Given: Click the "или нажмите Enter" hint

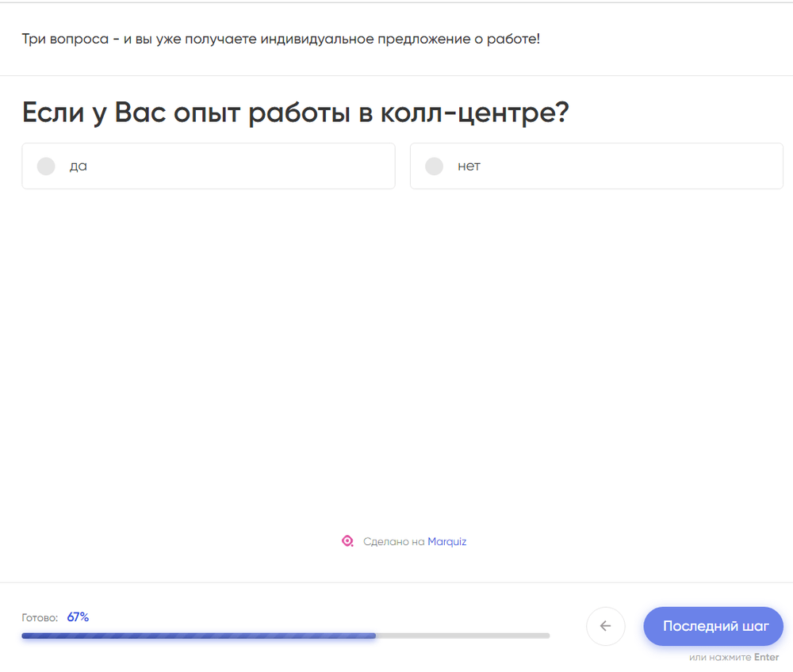Looking at the screenshot, I should tap(734, 658).
